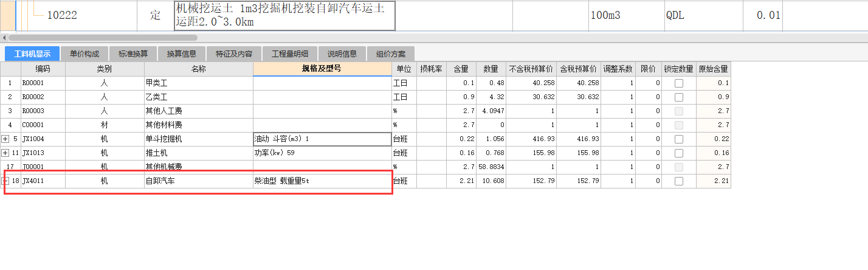868x270 pixels.
Task: Click the 含量 cell of 自卸汽车
Action: coord(461,181)
